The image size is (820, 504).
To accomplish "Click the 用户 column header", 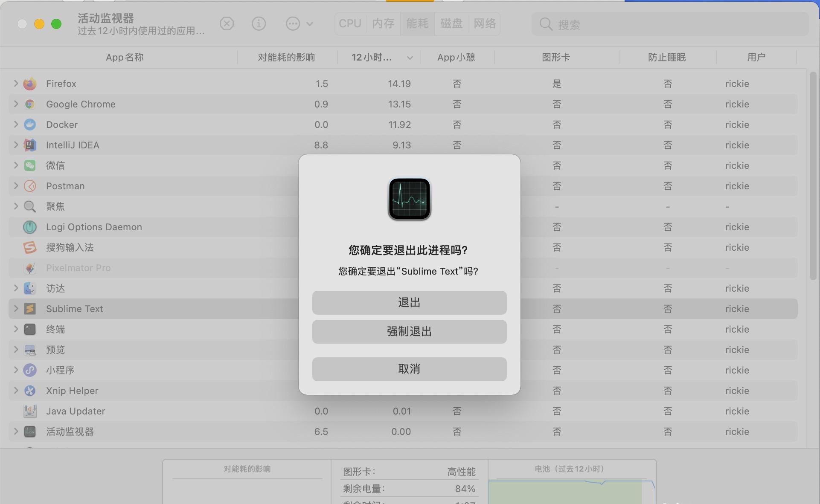I will [756, 57].
